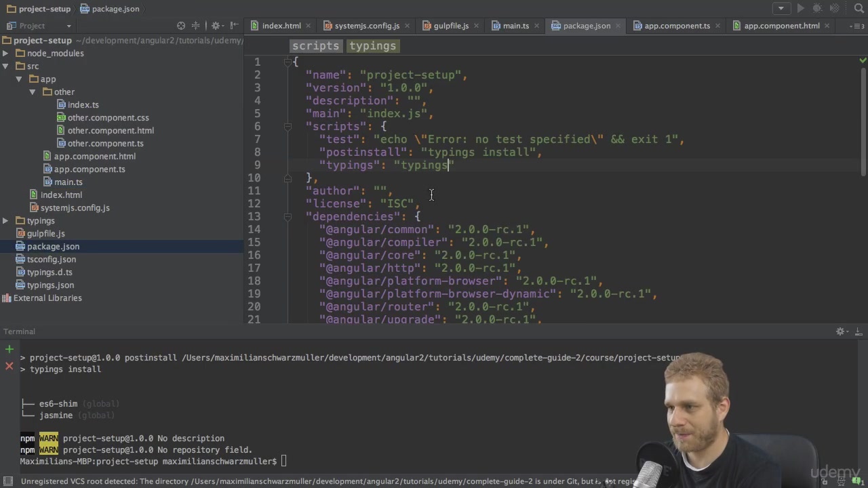Switch to the app.component.html tab
Image resolution: width=868 pixels, height=488 pixels.
pos(782,26)
